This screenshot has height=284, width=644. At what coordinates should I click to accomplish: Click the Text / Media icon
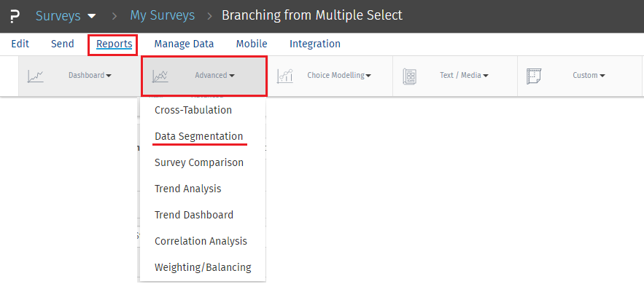(x=410, y=76)
